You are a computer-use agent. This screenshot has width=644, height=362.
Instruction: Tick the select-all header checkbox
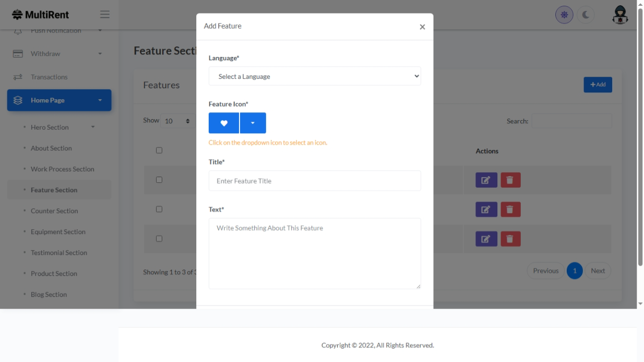tap(159, 150)
